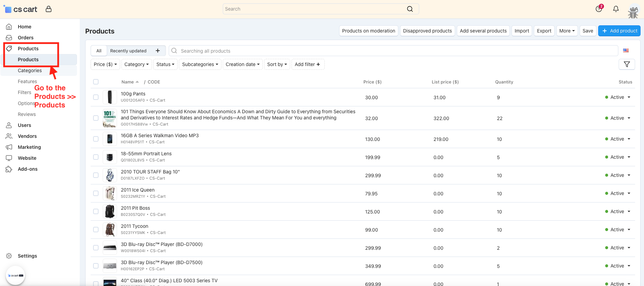The image size is (644, 286).
Task: Open Reviews in the sidebar
Action: pyautogui.click(x=27, y=114)
